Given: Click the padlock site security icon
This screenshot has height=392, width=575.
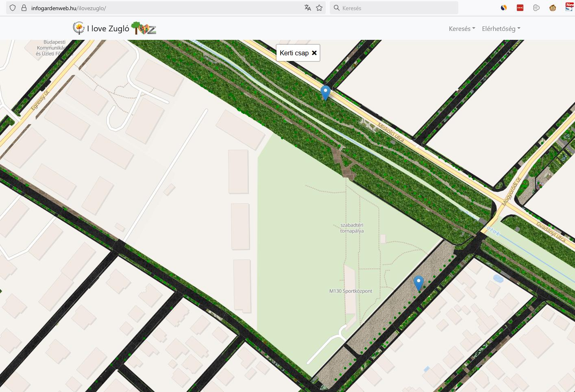Looking at the screenshot, I should point(24,8).
